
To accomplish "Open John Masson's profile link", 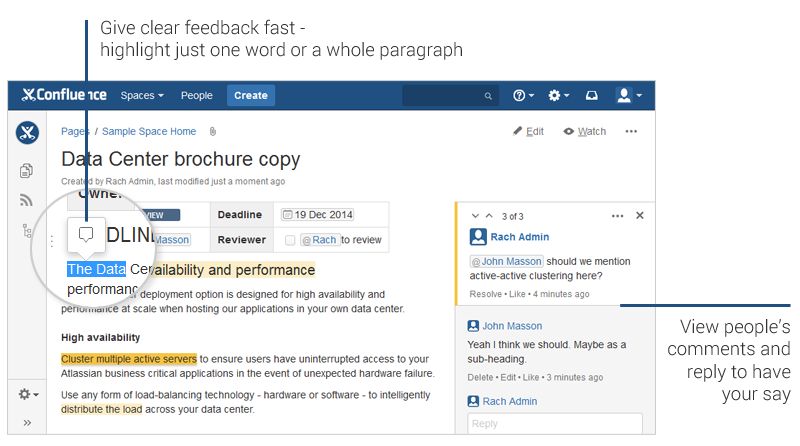I will coord(512,326).
